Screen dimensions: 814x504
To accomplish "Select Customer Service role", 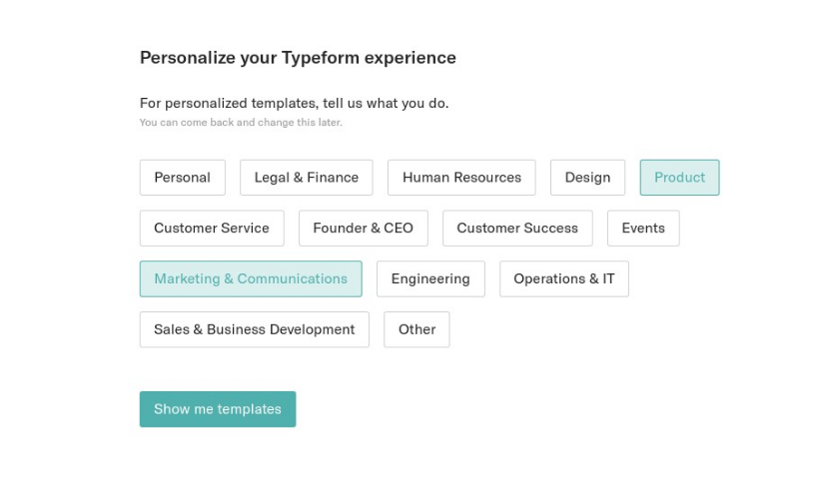I will tap(212, 229).
